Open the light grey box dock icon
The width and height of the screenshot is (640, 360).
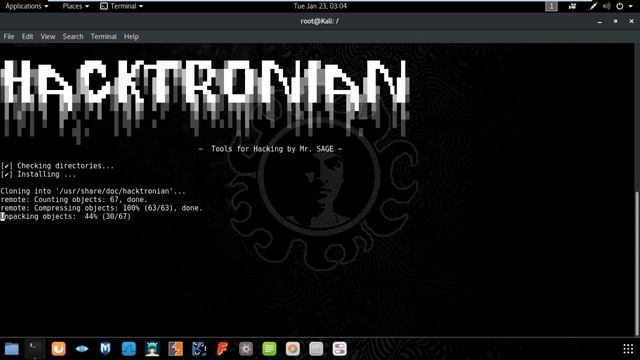[316, 349]
